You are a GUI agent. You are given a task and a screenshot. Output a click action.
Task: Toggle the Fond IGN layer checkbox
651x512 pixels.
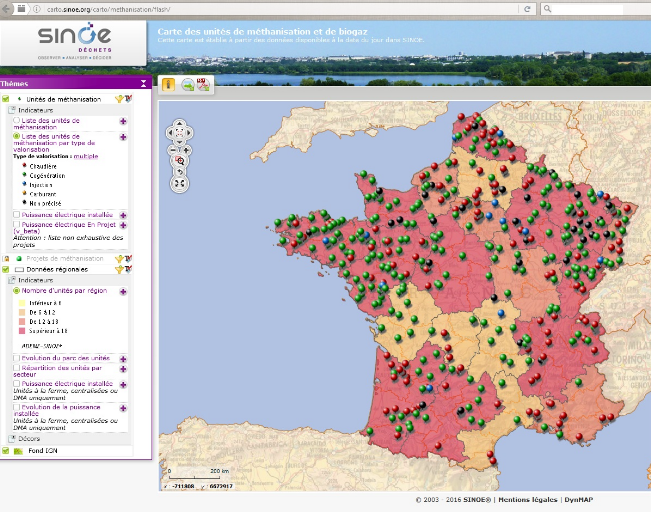(x=6, y=452)
